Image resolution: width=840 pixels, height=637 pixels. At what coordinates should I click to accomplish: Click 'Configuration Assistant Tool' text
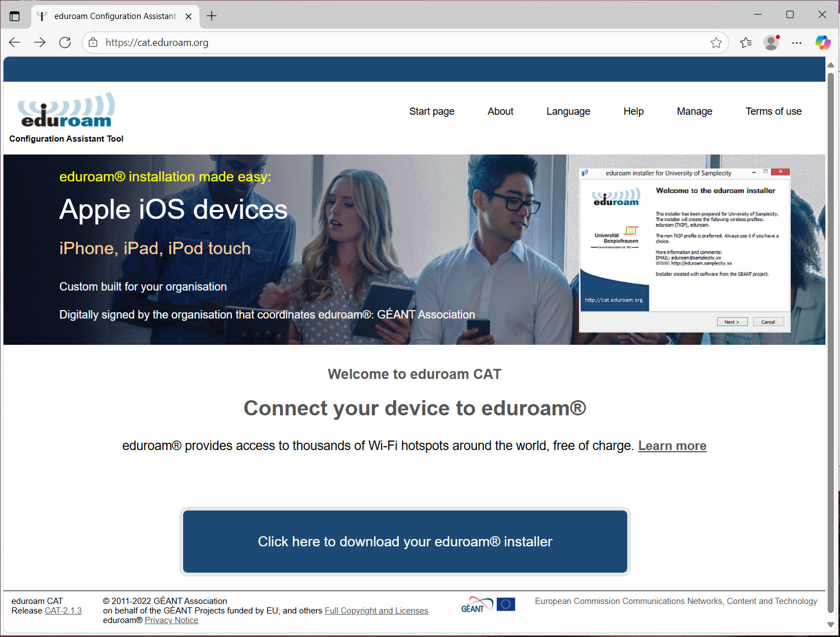pos(66,139)
